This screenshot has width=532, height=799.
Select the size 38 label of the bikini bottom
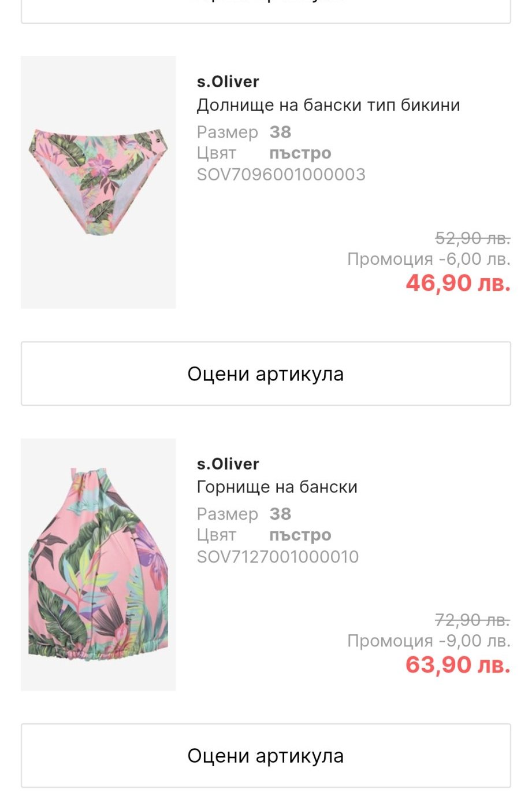(x=280, y=132)
